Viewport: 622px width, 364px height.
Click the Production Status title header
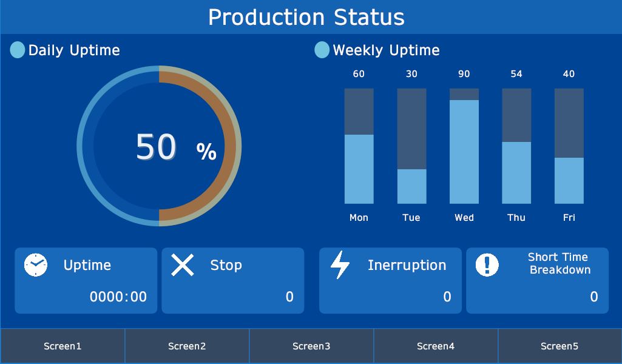pyautogui.click(x=306, y=17)
